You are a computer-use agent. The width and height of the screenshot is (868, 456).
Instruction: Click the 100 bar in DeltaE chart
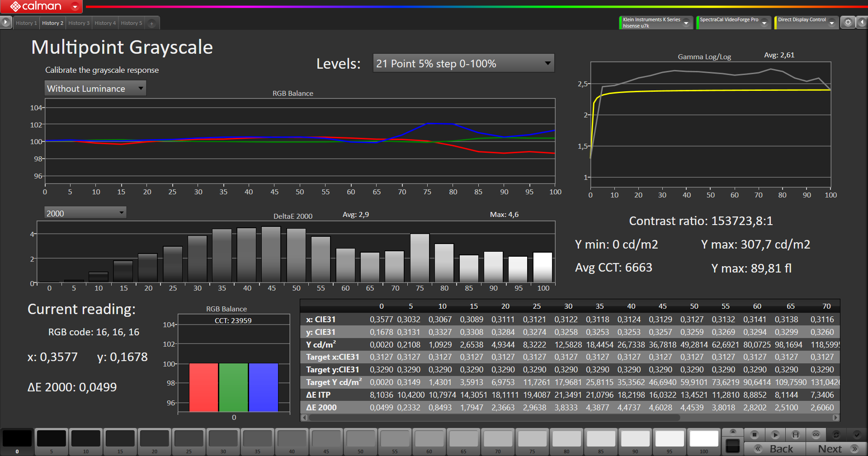coord(542,267)
